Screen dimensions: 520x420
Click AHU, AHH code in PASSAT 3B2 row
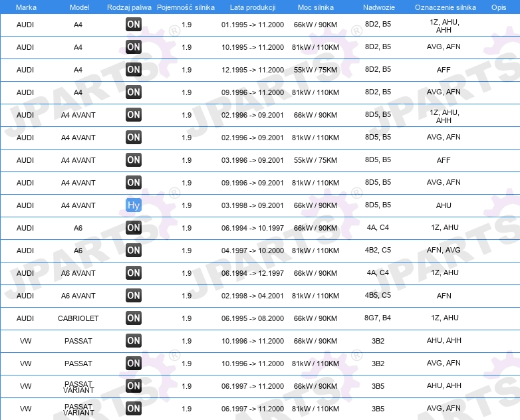(x=444, y=340)
